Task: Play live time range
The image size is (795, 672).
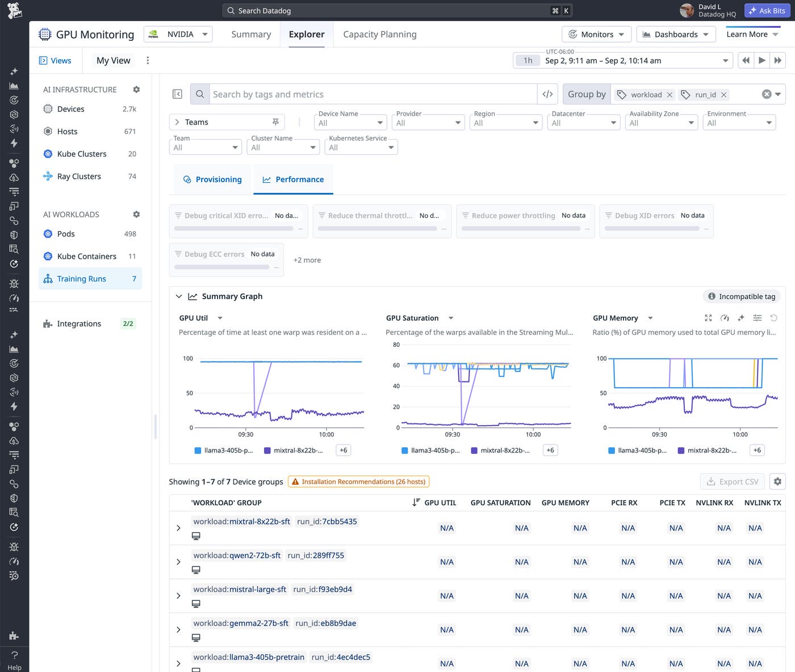Action: (x=761, y=61)
